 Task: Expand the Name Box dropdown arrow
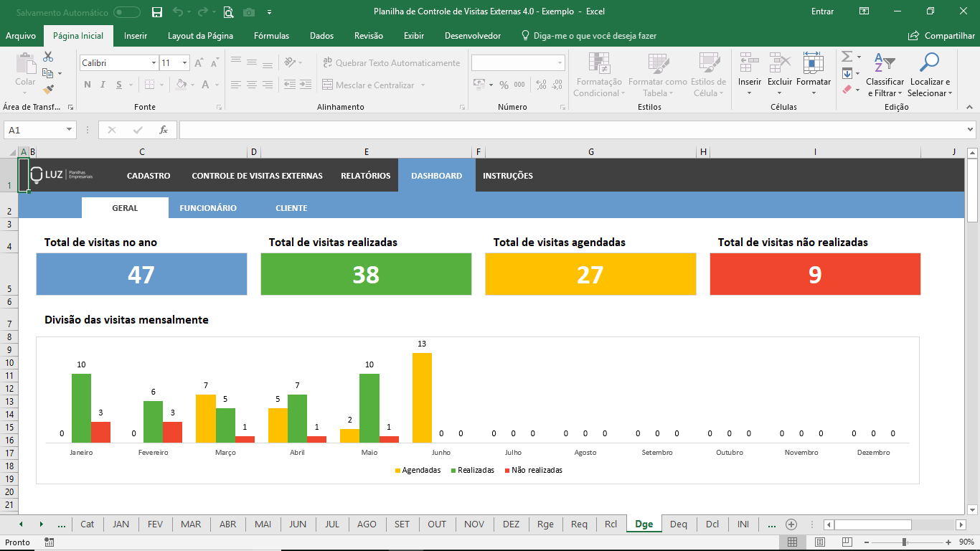70,130
